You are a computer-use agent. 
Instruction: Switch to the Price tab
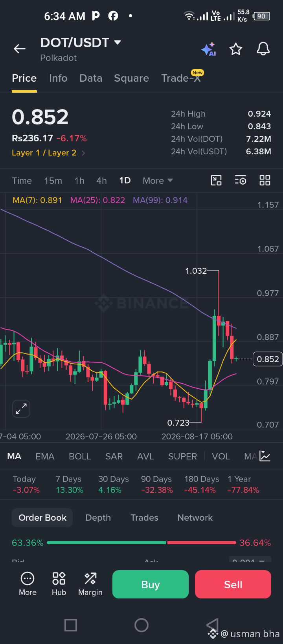tap(24, 78)
